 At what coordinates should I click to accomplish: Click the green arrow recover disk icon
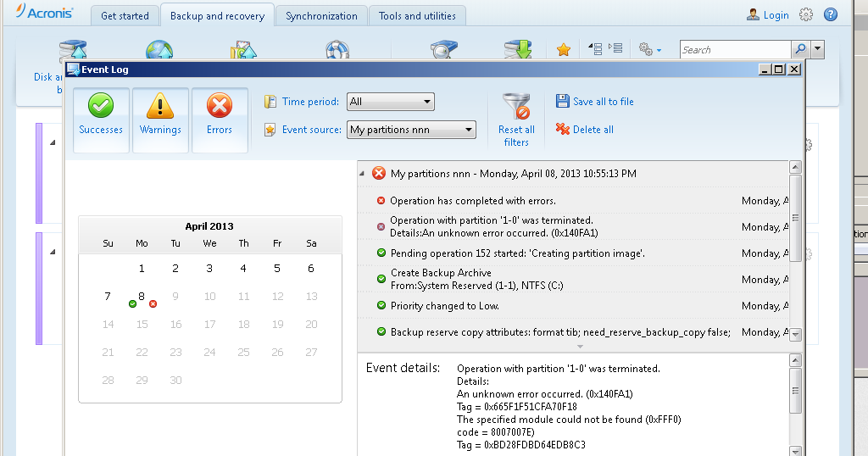click(518, 49)
